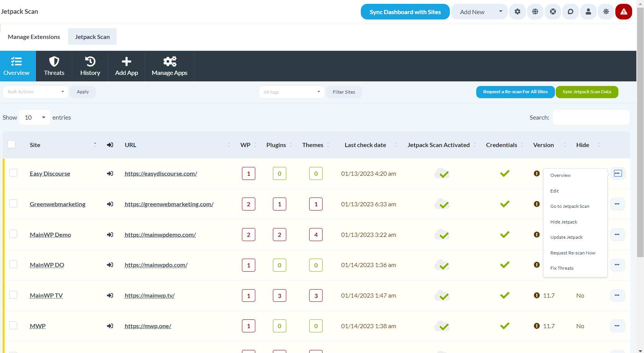Open the user profile icon
This screenshot has height=353, width=644.
tap(589, 12)
